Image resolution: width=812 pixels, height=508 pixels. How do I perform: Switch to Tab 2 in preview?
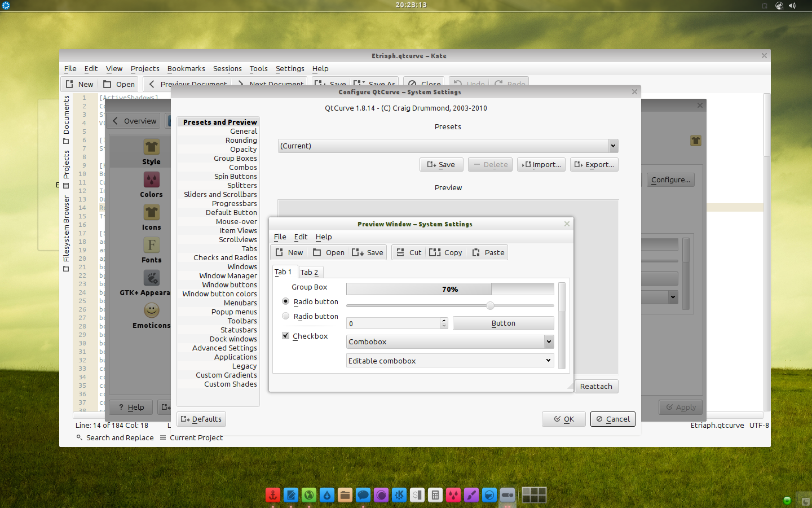(x=310, y=272)
